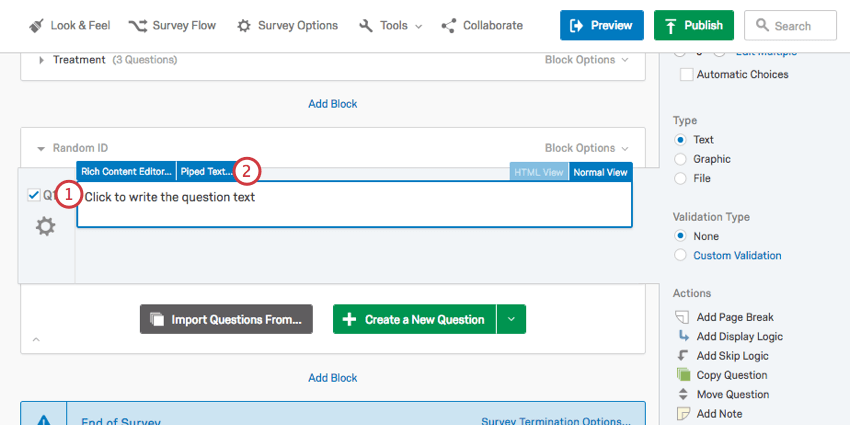The width and height of the screenshot is (850, 425).
Task: Switch to the HTML View tab
Action: (x=539, y=172)
